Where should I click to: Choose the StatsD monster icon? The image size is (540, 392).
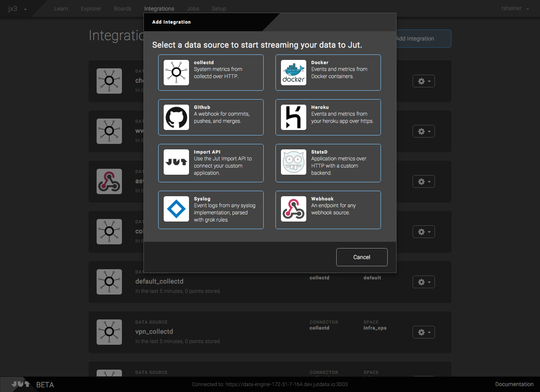[294, 162]
